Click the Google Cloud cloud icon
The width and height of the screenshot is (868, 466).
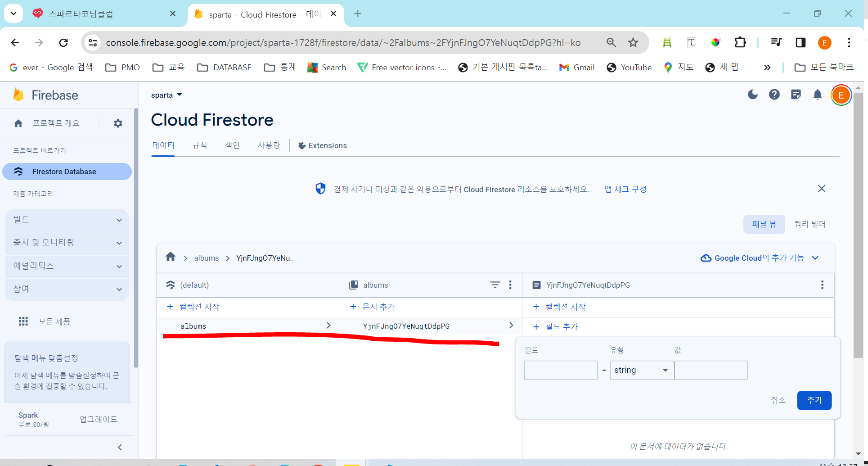[x=706, y=258]
